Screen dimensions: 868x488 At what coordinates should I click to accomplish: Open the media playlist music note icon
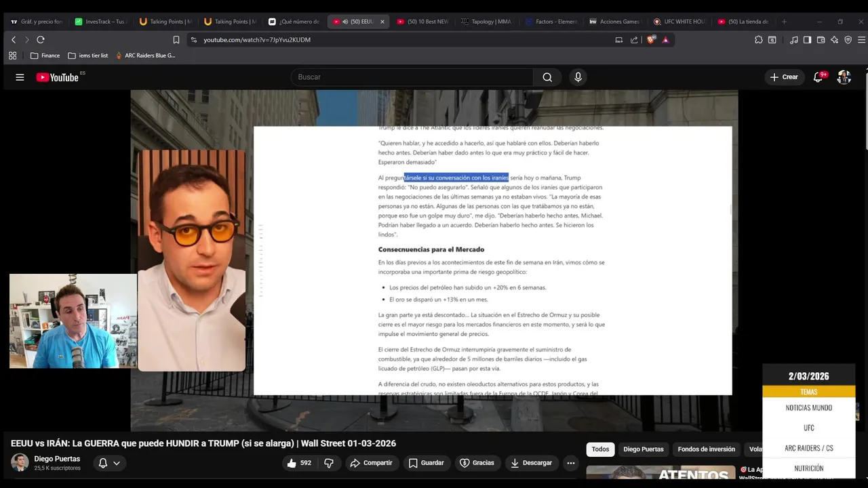794,40
